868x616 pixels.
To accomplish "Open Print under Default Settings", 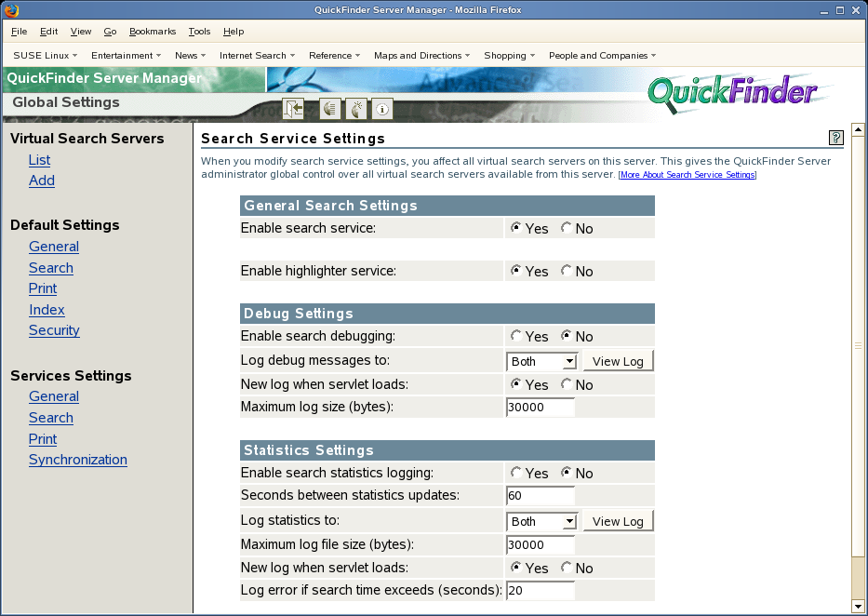I will 43,288.
